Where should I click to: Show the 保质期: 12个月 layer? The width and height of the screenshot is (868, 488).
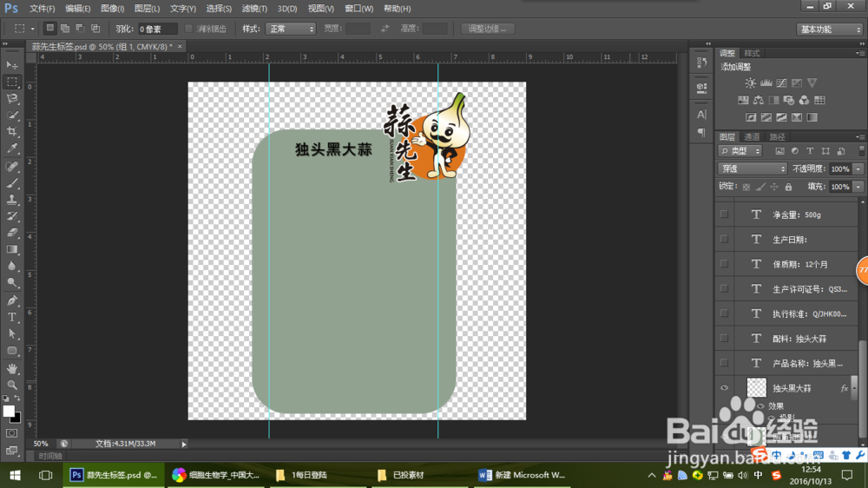tap(724, 264)
